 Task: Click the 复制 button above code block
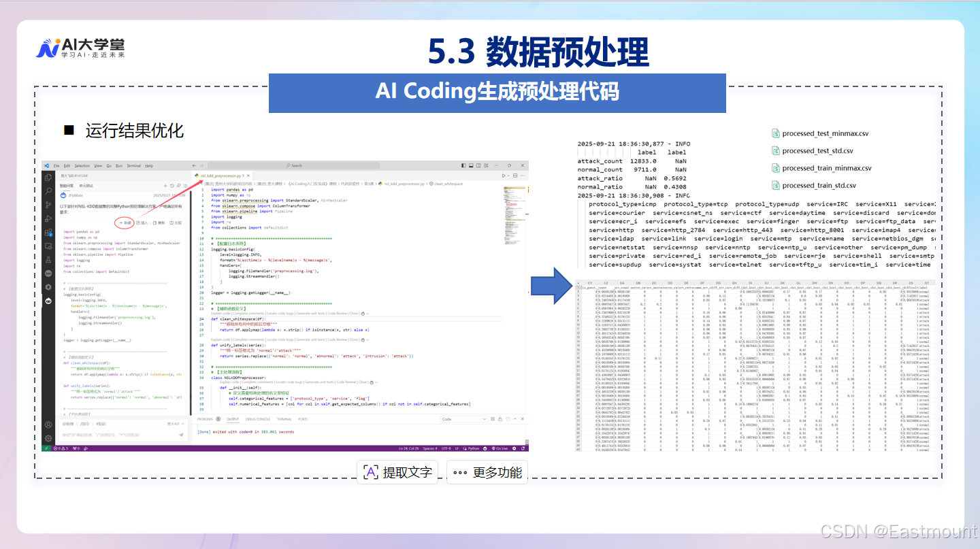[159, 223]
